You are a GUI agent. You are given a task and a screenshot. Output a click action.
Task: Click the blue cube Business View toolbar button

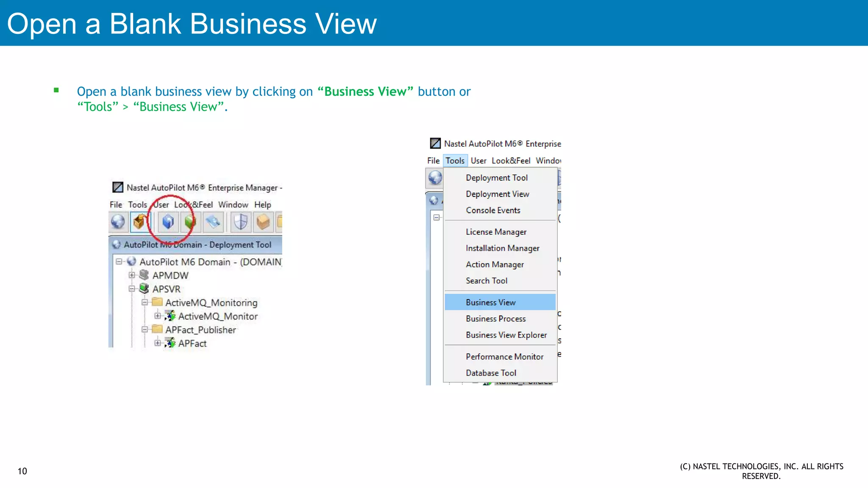[x=168, y=222]
